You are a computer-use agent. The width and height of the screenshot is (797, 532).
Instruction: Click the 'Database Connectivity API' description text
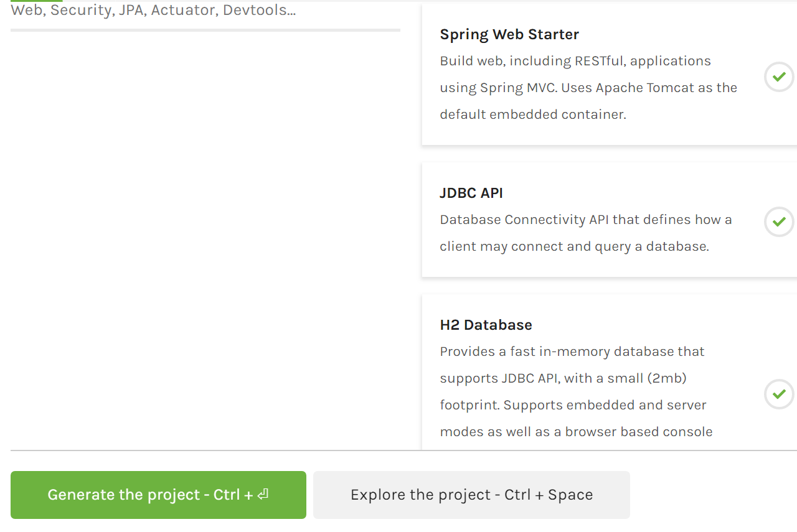tap(586, 233)
